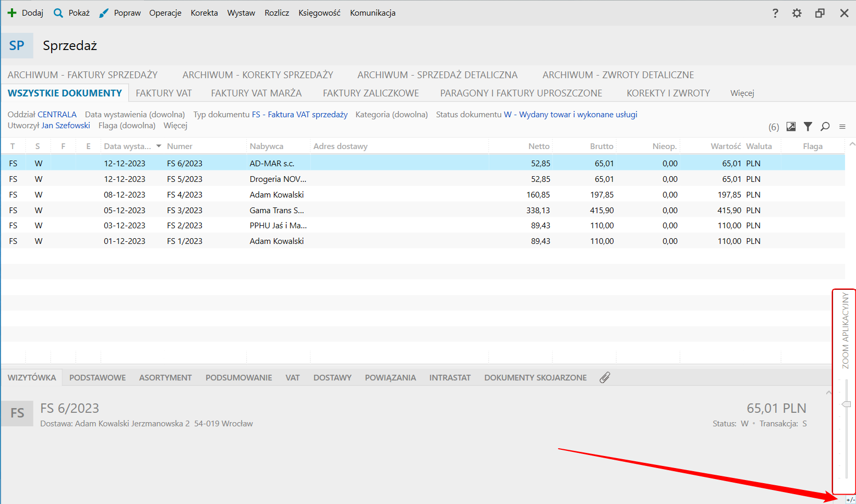Change Status dokumentu W filter
The height and width of the screenshot is (504, 856).
click(x=537, y=115)
